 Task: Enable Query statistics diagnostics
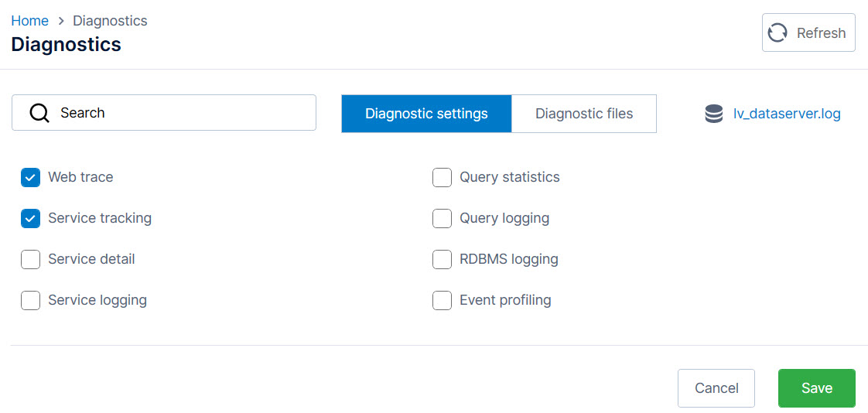coord(442,178)
